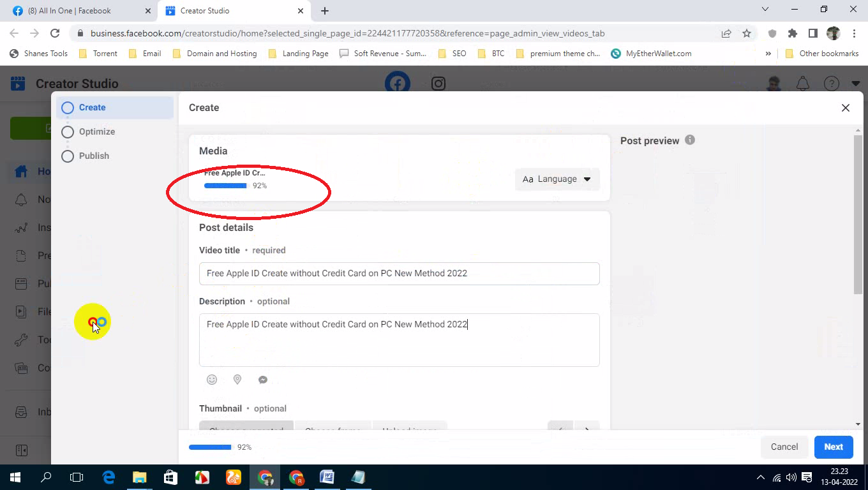Click the Cancel button

[x=784, y=447]
